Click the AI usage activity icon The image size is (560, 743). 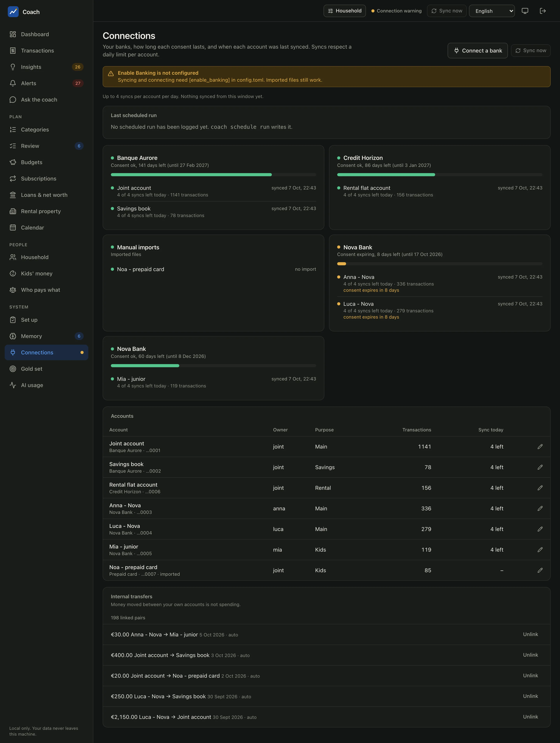click(13, 385)
